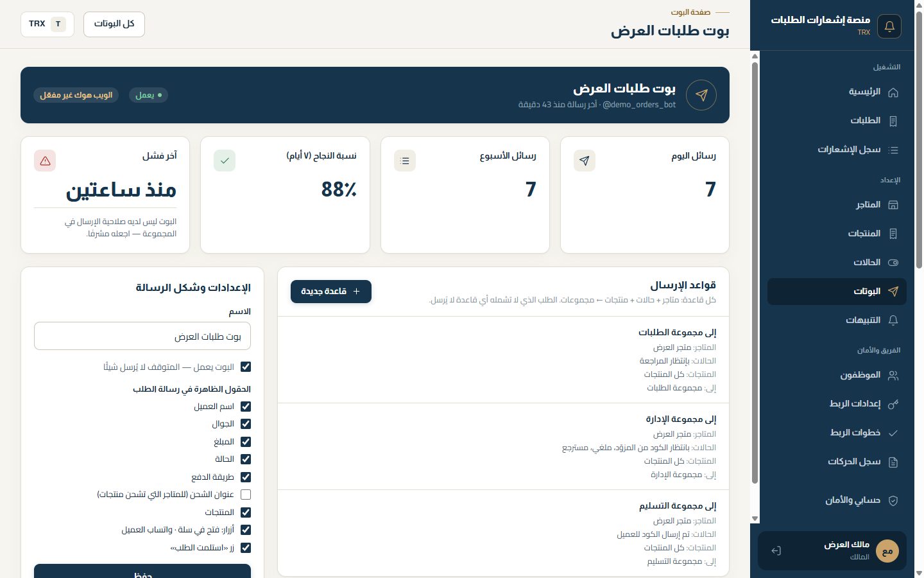Viewport: 924px width, 578px height.
Task: Open the إلى مجموعة التسليم rule title
Action: pyautogui.click(x=678, y=505)
